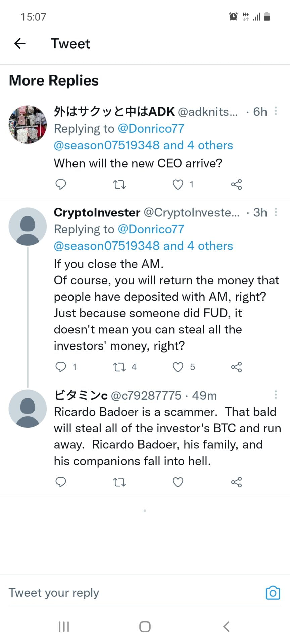Image resolution: width=290 pixels, height=644 pixels.
Task: Open "@season07519348 and 4 others" under CryptoInvester
Action: point(143,246)
